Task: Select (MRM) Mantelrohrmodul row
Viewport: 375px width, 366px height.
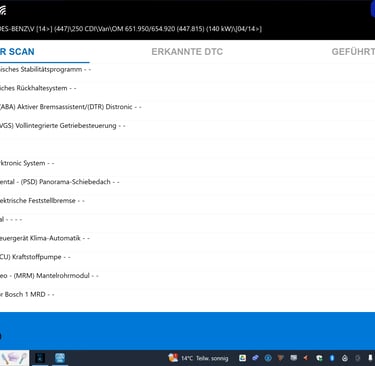Action: pos(187,276)
